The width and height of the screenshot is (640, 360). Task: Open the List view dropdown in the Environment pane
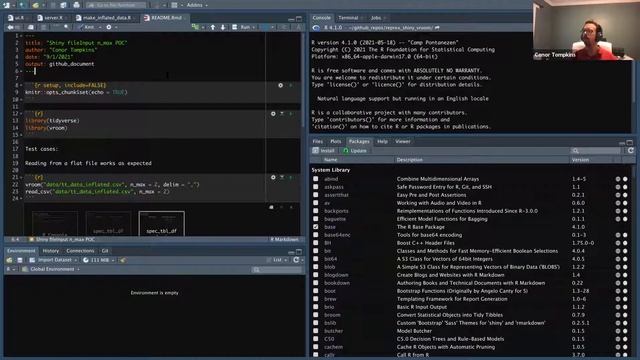[278, 260]
